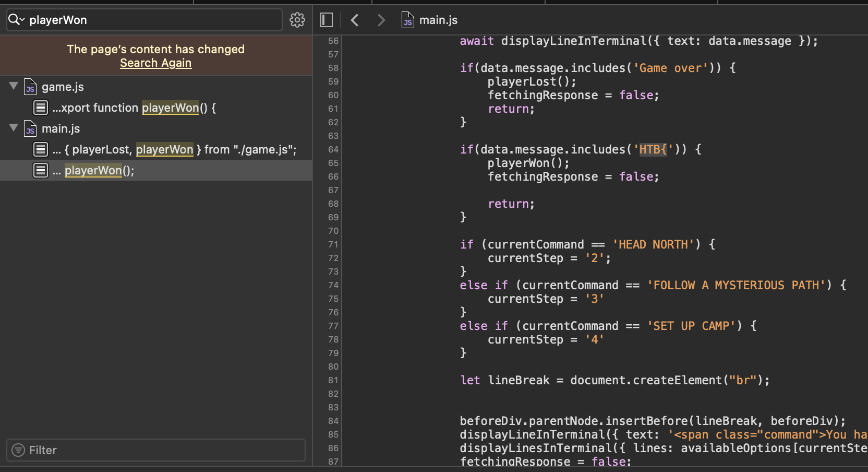Click the main.js file icon in the path bar
The width and height of the screenshot is (868, 472).
click(x=407, y=20)
